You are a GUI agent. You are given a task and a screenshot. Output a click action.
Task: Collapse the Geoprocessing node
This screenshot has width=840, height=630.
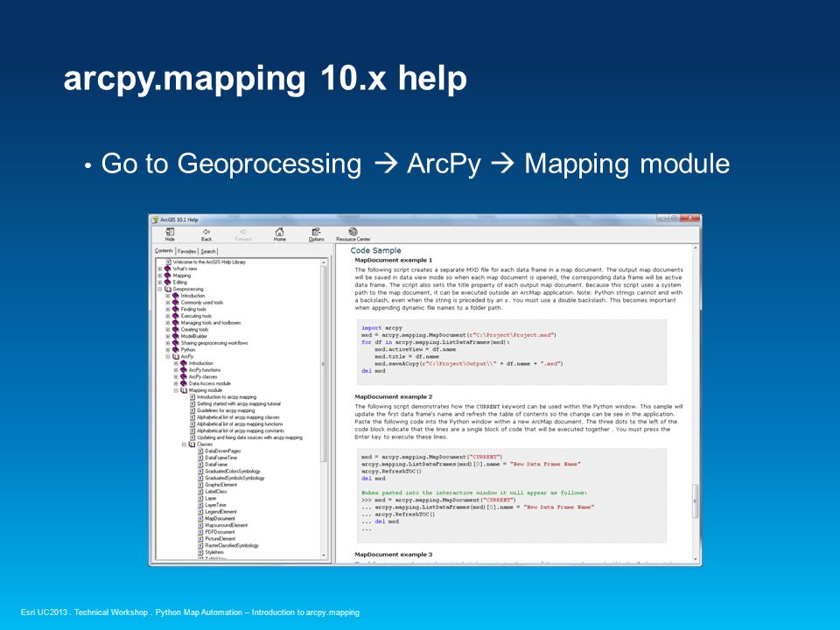(159, 290)
